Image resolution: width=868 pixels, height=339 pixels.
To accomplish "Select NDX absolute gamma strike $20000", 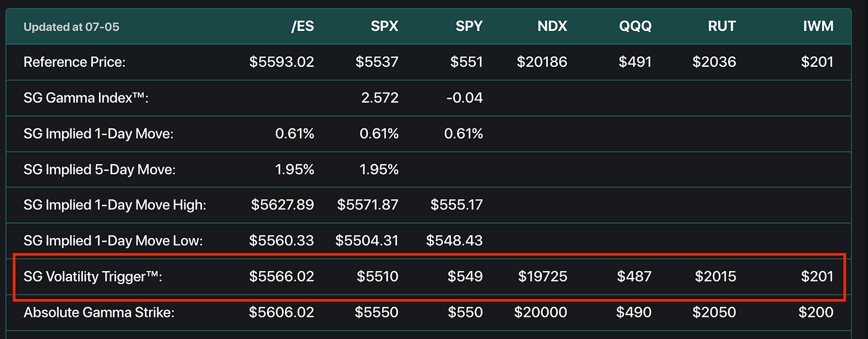I will point(540,313).
